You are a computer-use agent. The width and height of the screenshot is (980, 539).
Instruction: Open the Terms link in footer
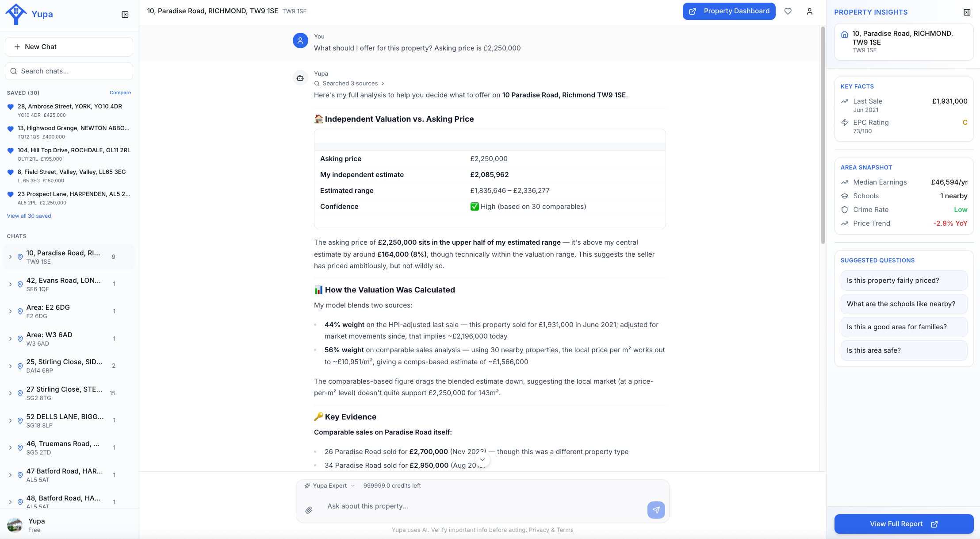[565, 530]
